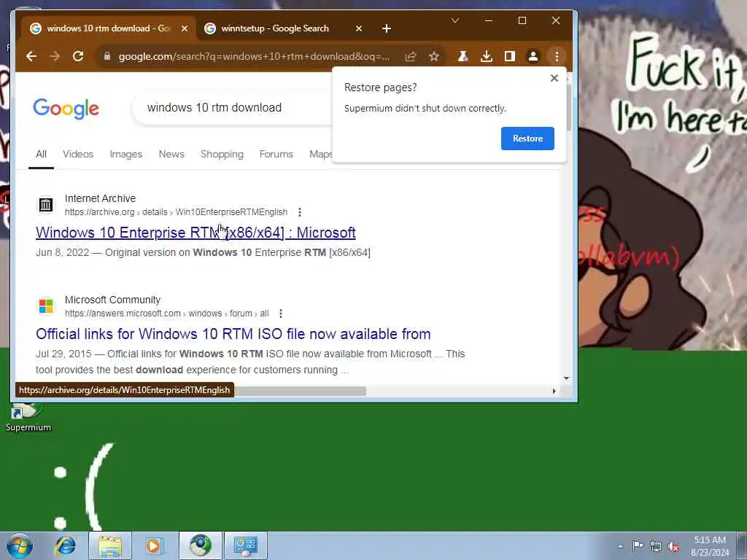The image size is (747, 560).
Task: Click the Google logo
Action: point(66,109)
